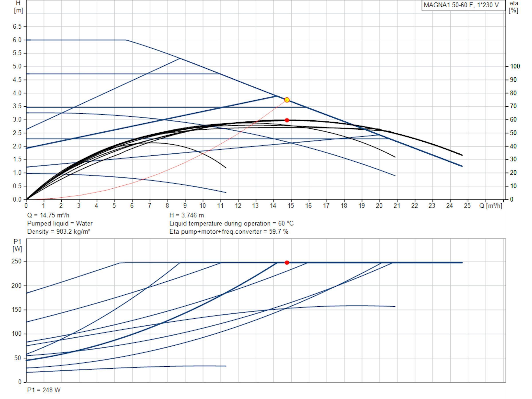The height and width of the screenshot is (399, 532).
Task: Click Eta pump+motor+freq.converter = 59.7 % text
Action: [229, 231]
